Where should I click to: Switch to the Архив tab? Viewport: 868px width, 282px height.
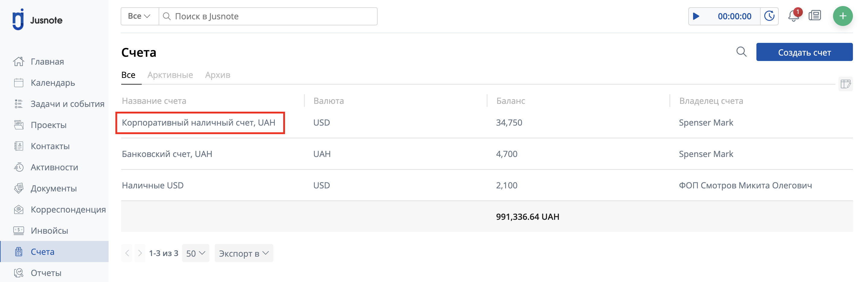point(218,75)
